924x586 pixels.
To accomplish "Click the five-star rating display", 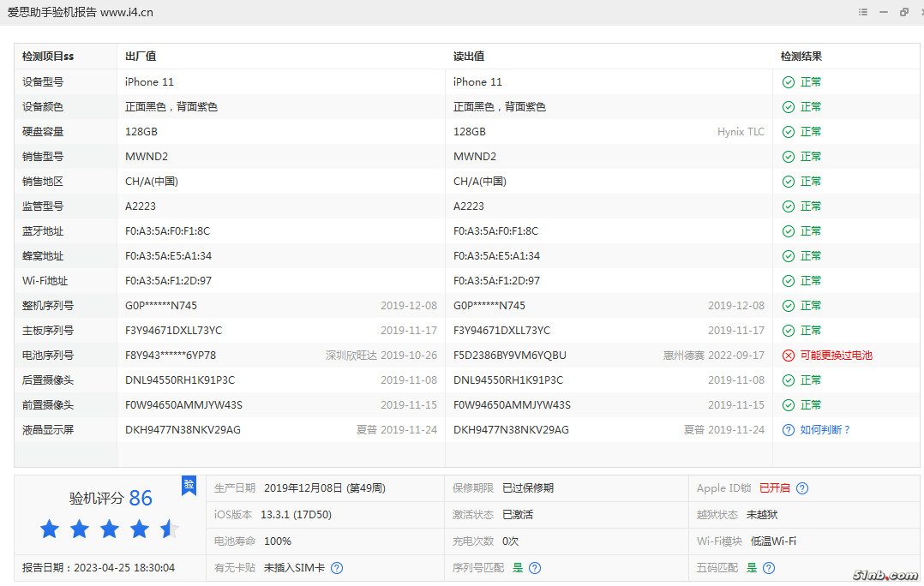I will point(110,529).
